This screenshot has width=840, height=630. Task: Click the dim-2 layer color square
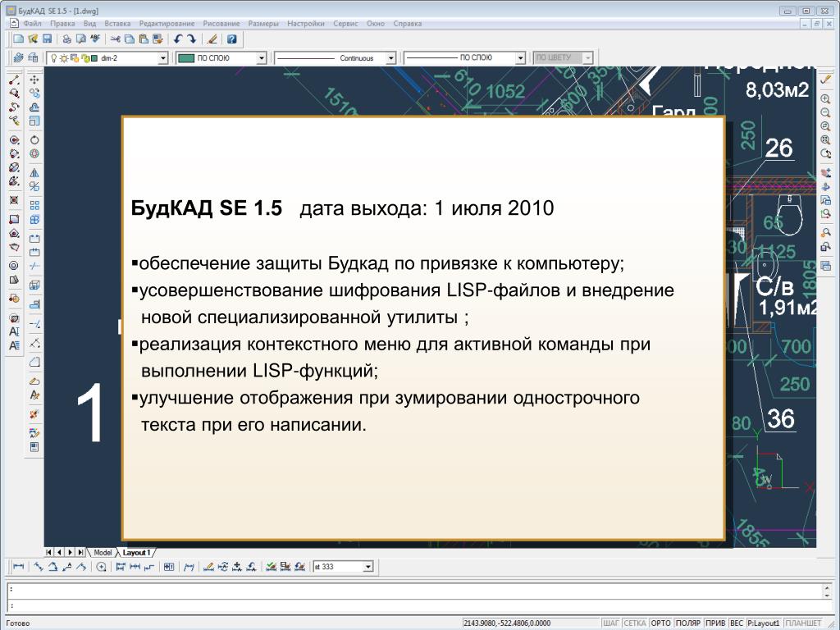[94, 58]
